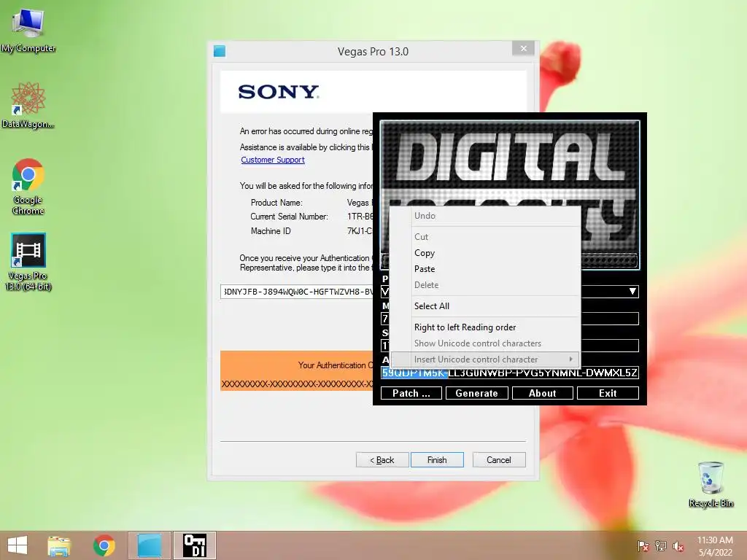Choose Cut in the context menu
Viewport: 747px width, 560px height.
485,237
